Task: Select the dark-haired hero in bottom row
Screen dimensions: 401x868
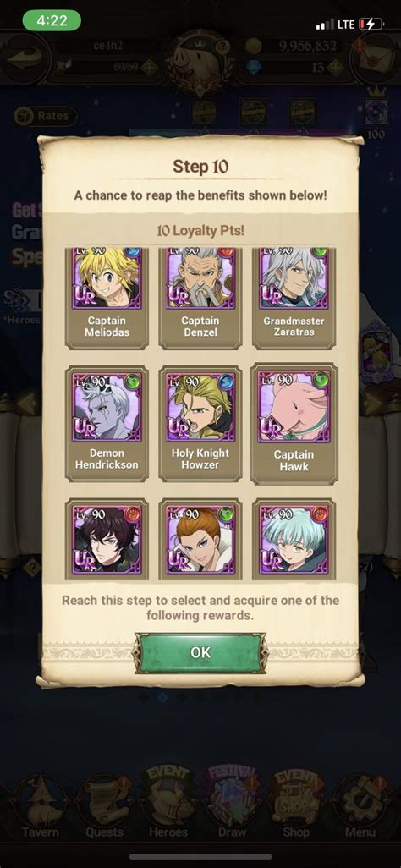Action: click(x=107, y=538)
